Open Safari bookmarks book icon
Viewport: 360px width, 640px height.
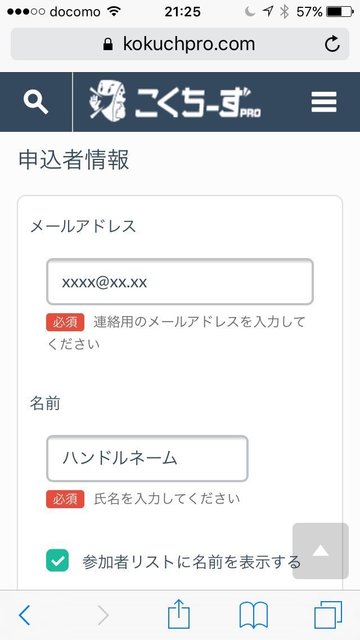(x=253, y=615)
